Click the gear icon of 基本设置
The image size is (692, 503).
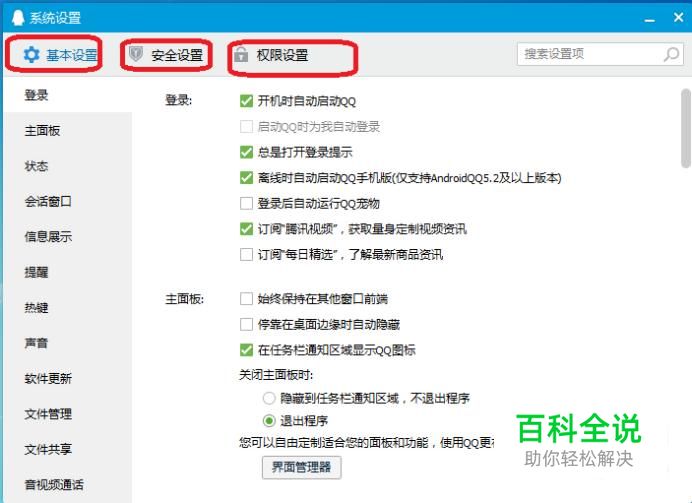pyautogui.click(x=31, y=55)
